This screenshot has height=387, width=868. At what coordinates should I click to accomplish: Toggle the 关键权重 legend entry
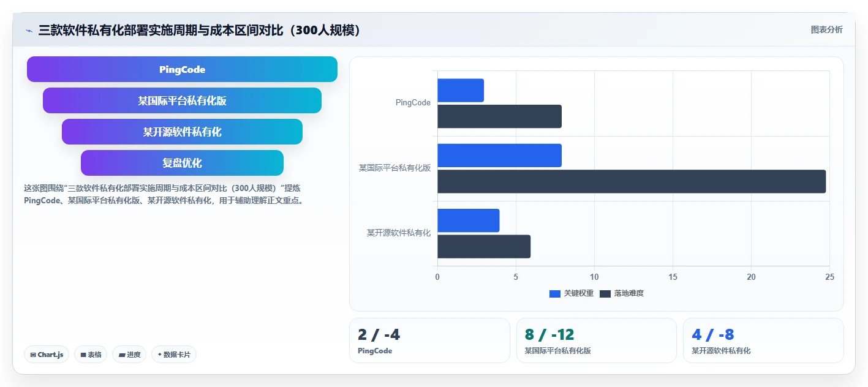(x=572, y=293)
